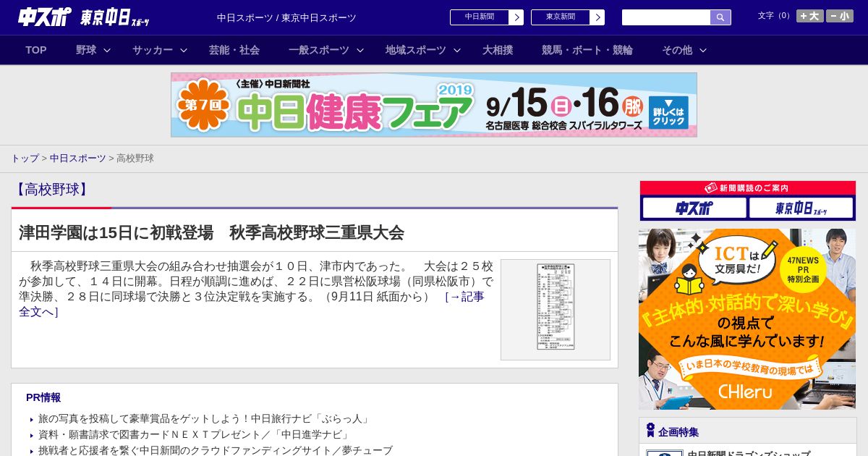Open 芸能・社会 navigation item
The image size is (868, 456).
234,50
